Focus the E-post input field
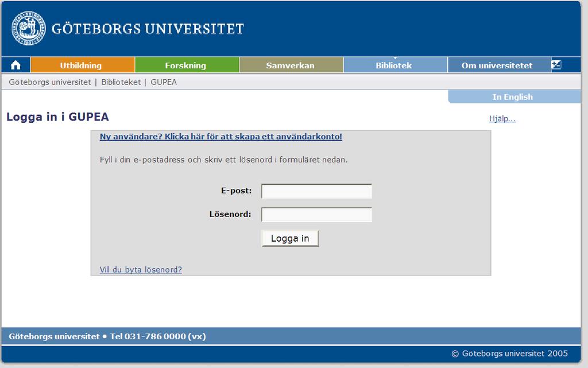This screenshot has width=588, height=368. pyautogui.click(x=316, y=191)
